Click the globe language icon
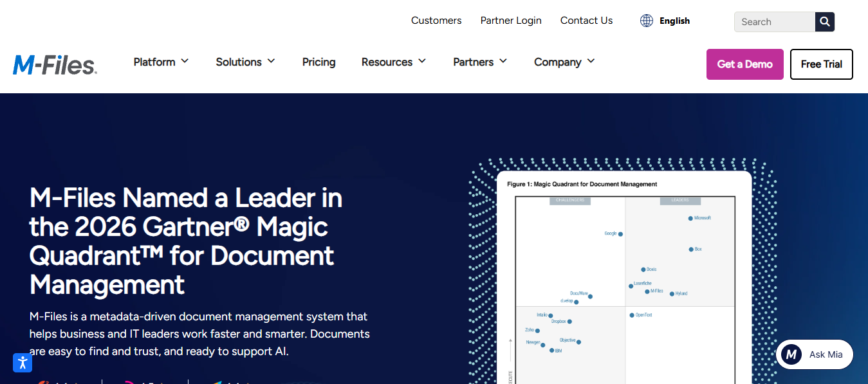The height and width of the screenshot is (384, 868). [x=647, y=21]
